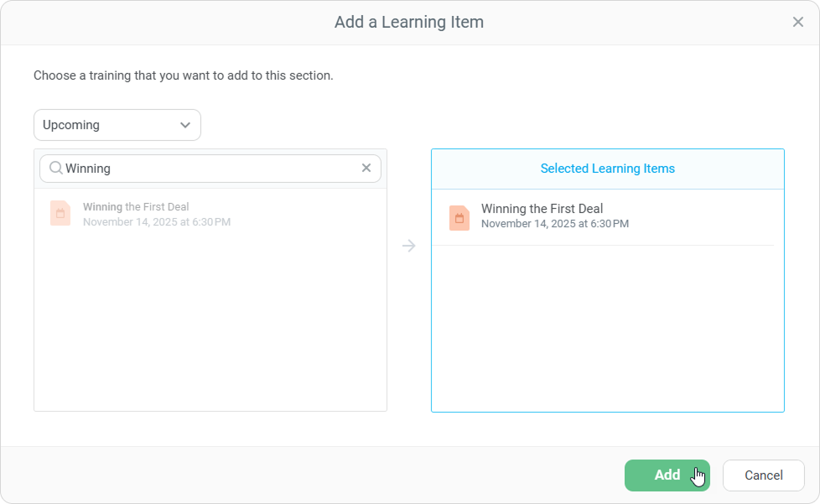Click the result's November 14 date line
This screenshot has width=820, height=504.
pos(157,222)
